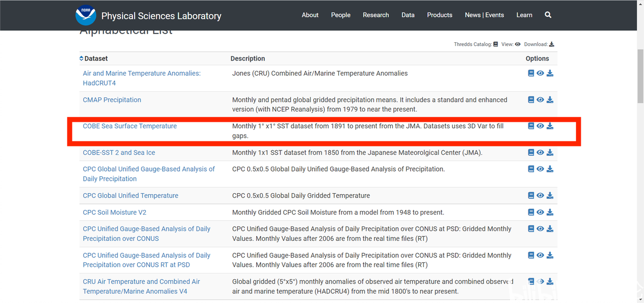Go to the News | Events menu
This screenshot has height=303, width=644.
[484, 15]
